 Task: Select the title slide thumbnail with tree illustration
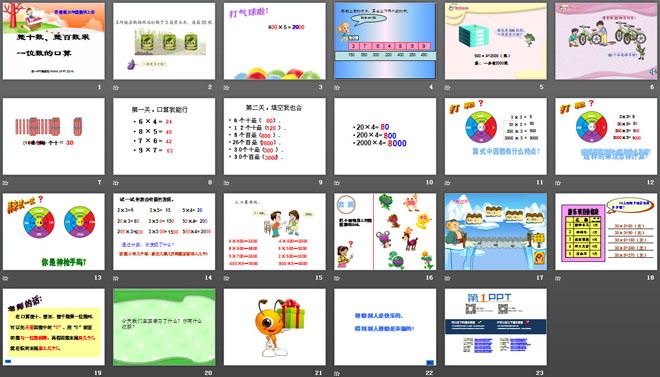pos(53,41)
